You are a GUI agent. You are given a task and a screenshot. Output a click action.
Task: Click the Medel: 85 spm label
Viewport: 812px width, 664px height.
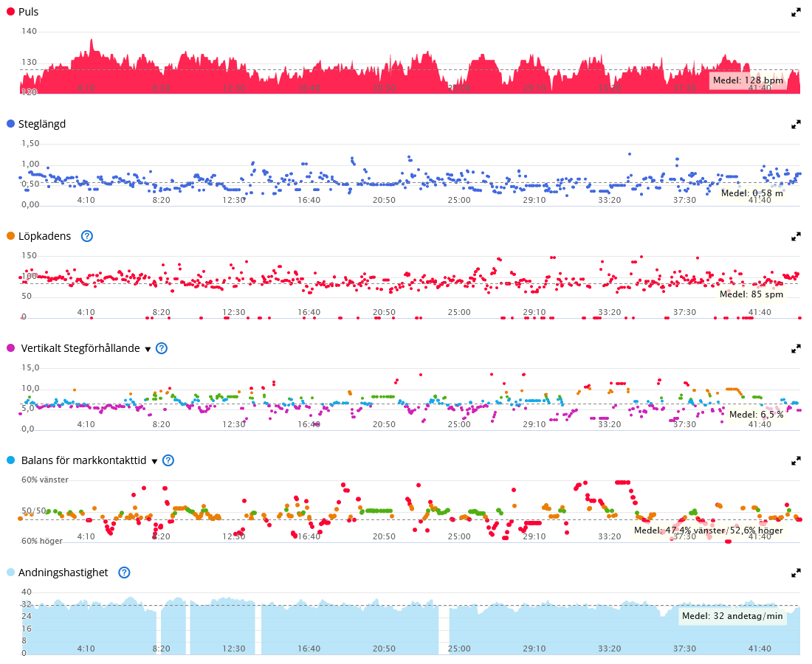click(x=751, y=294)
